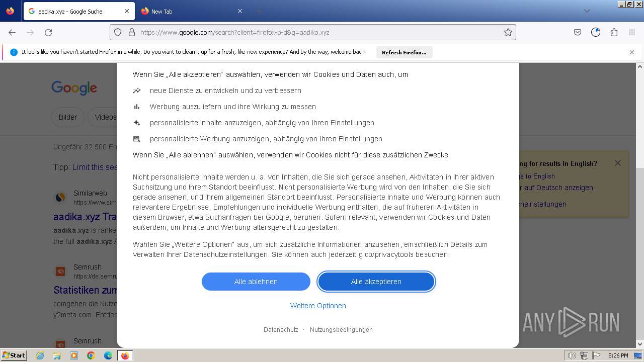Open the Extensions puzzle icon
The width and height of the screenshot is (644, 362).
(614, 32)
